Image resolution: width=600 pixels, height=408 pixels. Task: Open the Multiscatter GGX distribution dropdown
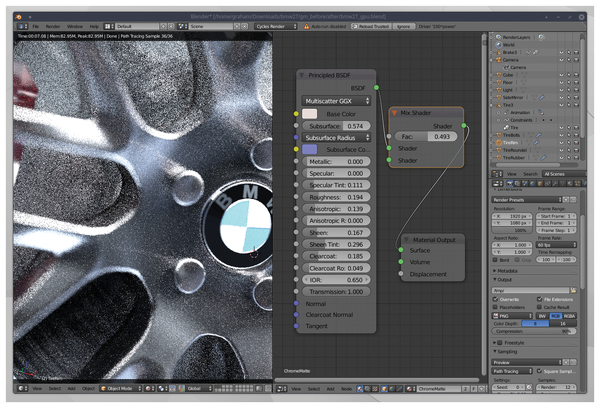tap(336, 101)
